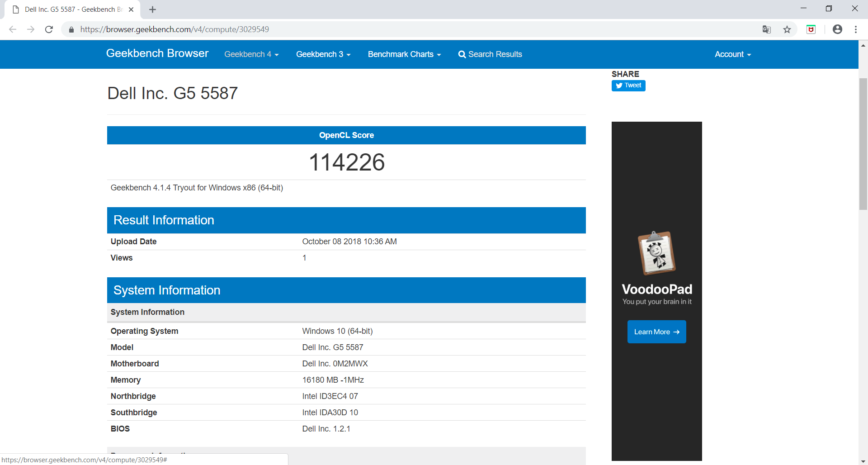
Task: Click the VoodooPad ad title text
Action: tap(657, 289)
